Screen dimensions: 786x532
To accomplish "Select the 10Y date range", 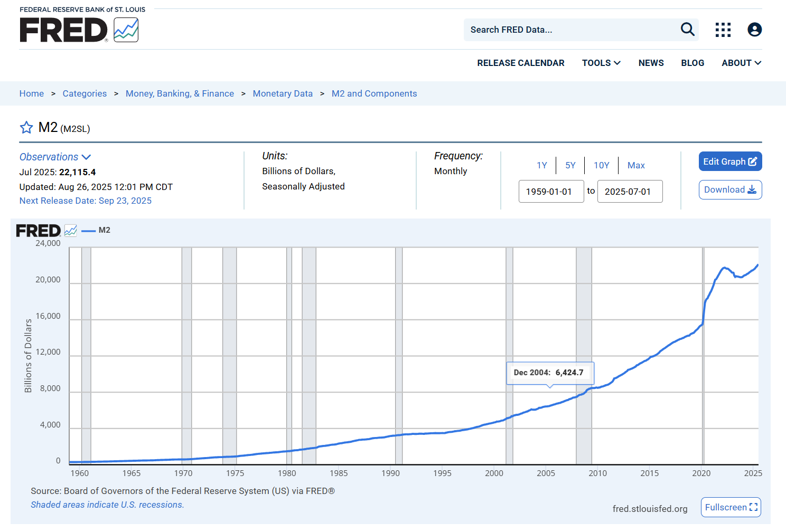I will 602,165.
